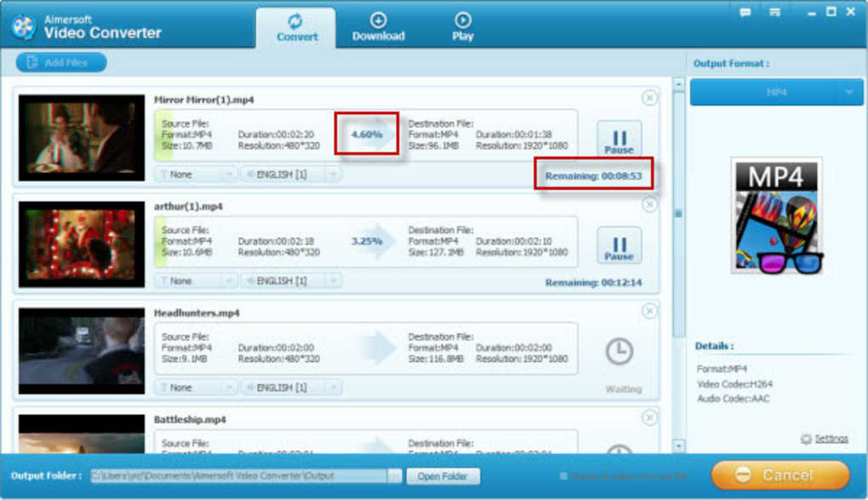
Task: Click the Output Folder path field
Action: click(239, 476)
